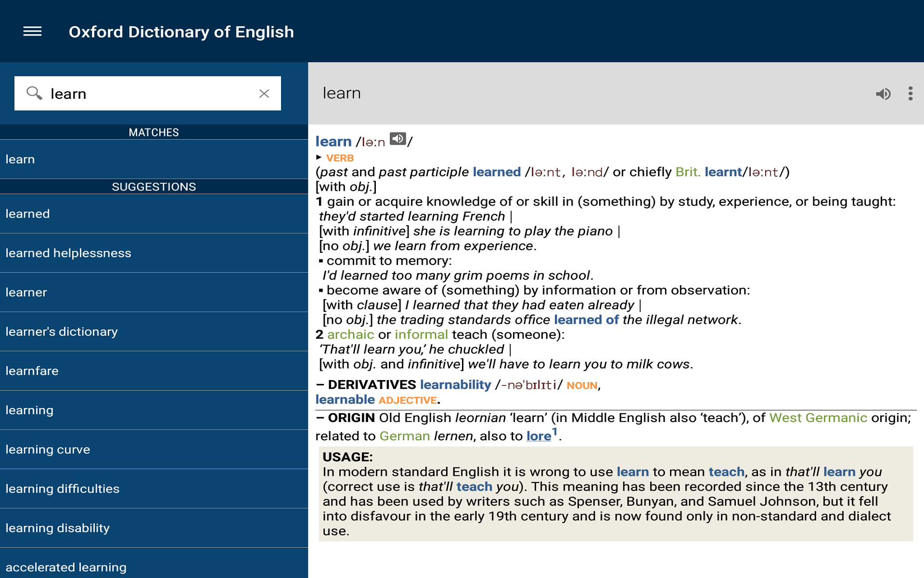Viewport: 924px width, 578px height.
Task: Select the 'learn' match entry
Action: click(x=154, y=159)
